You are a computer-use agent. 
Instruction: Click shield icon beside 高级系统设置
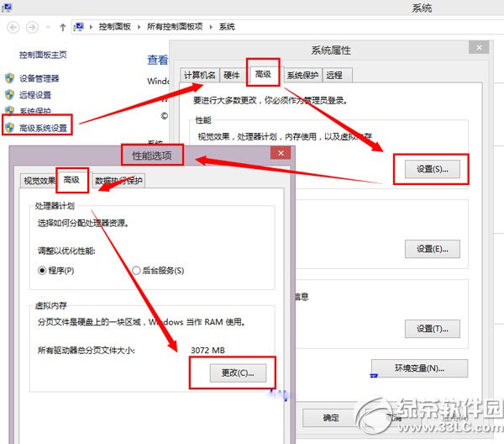[9, 128]
